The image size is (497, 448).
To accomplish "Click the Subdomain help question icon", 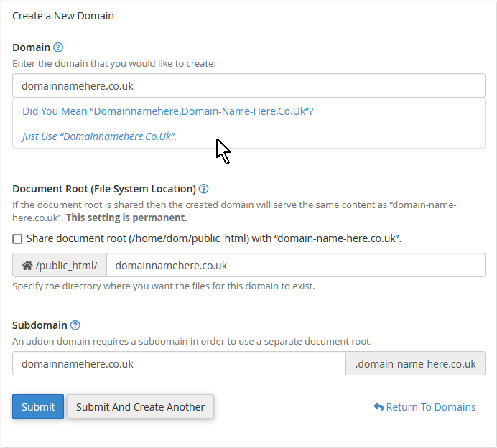I will coord(75,325).
